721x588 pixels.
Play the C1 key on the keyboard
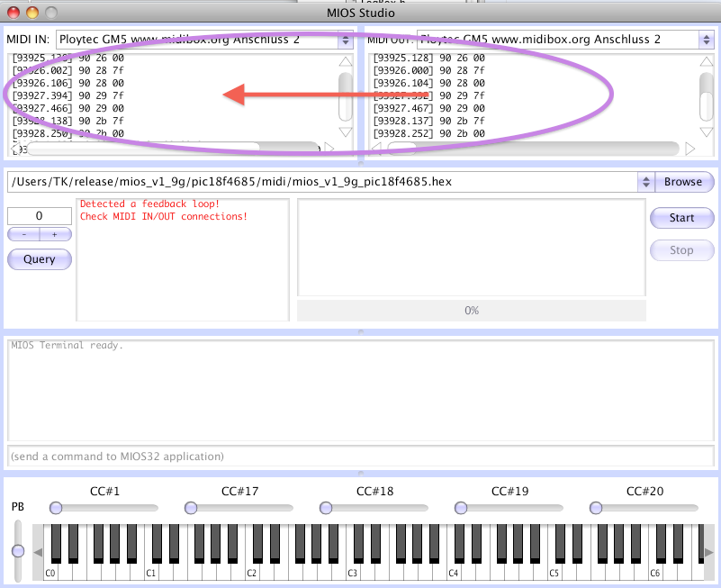pyautogui.click(x=151, y=573)
